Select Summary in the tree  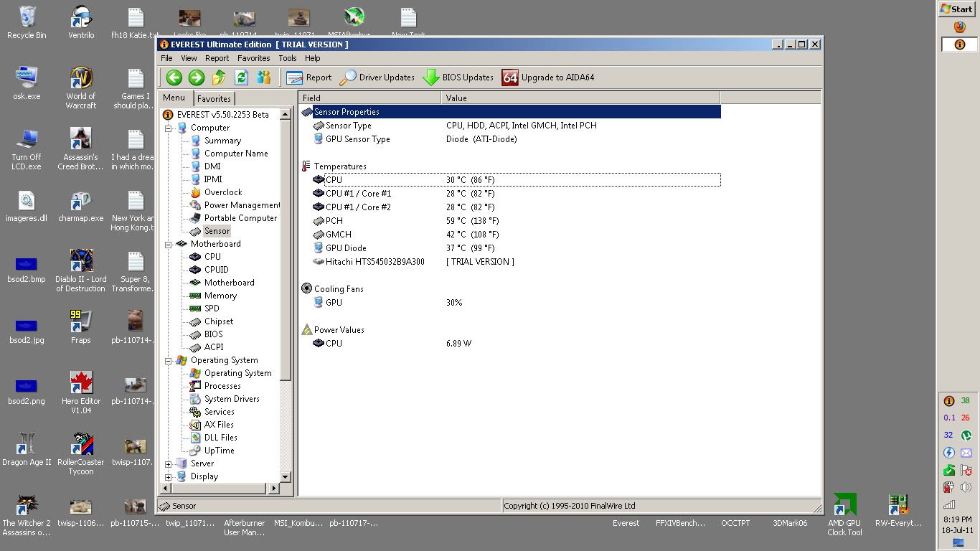222,141
